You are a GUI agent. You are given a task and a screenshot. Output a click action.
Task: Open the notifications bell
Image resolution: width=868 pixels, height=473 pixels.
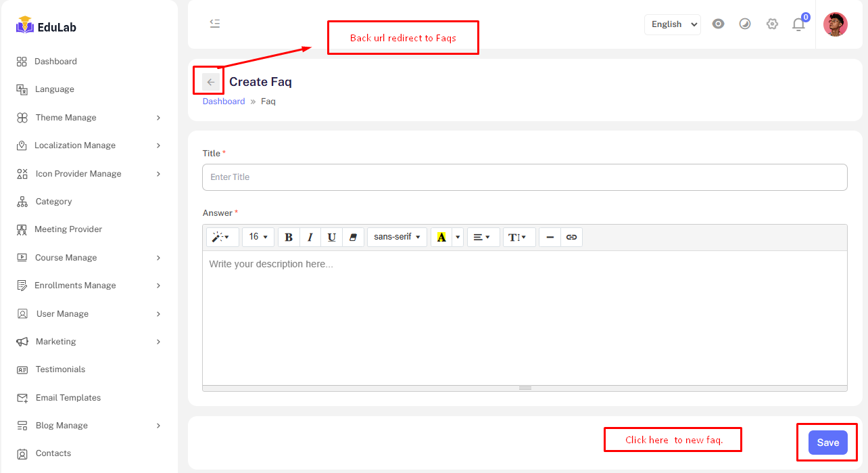(798, 24)
